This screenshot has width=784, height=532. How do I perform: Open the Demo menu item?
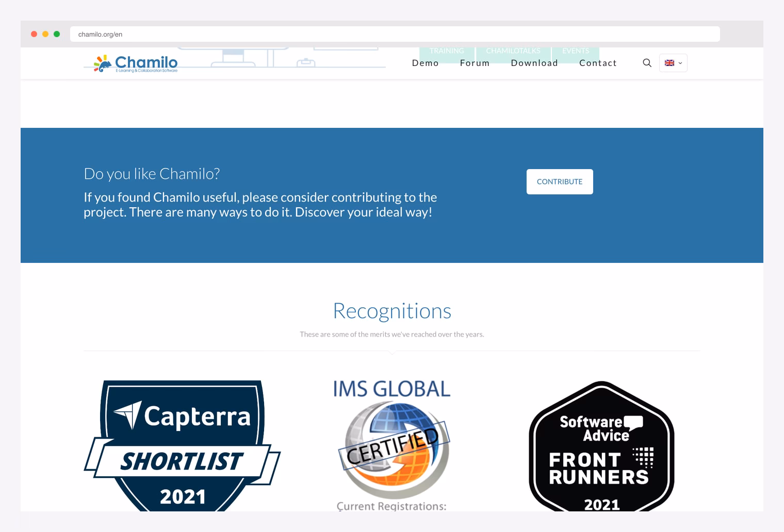[x=425, y=63]
